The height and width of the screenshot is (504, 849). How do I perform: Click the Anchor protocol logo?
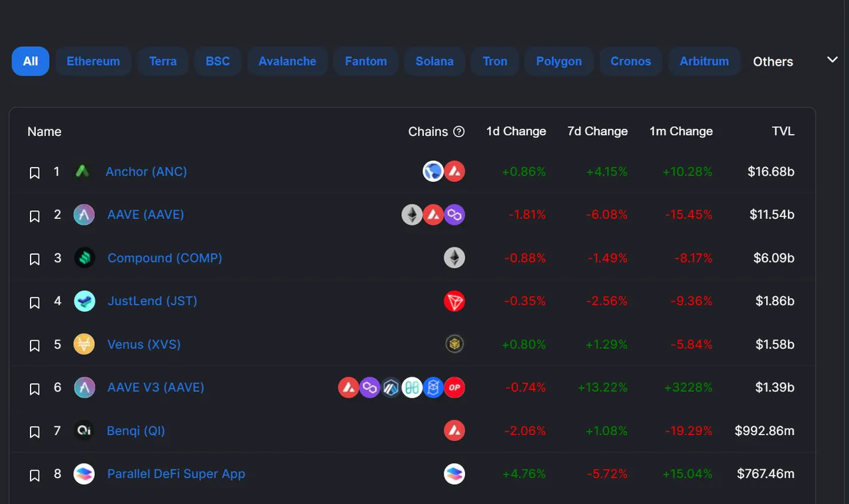click(82, 171)
